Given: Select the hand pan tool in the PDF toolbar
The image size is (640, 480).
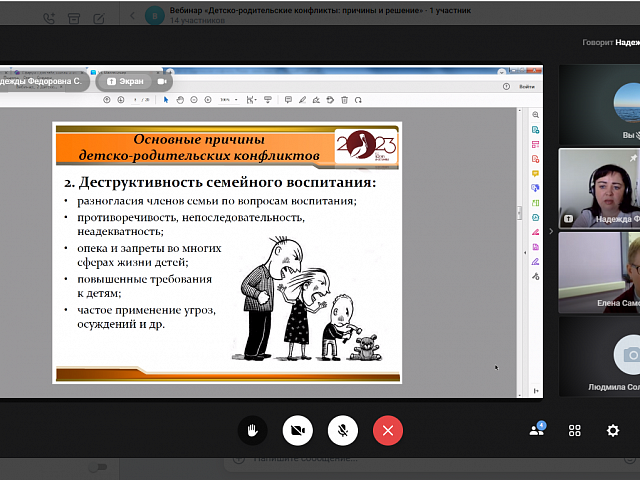Looking at the screenshot, I should [x=180, y=100].
